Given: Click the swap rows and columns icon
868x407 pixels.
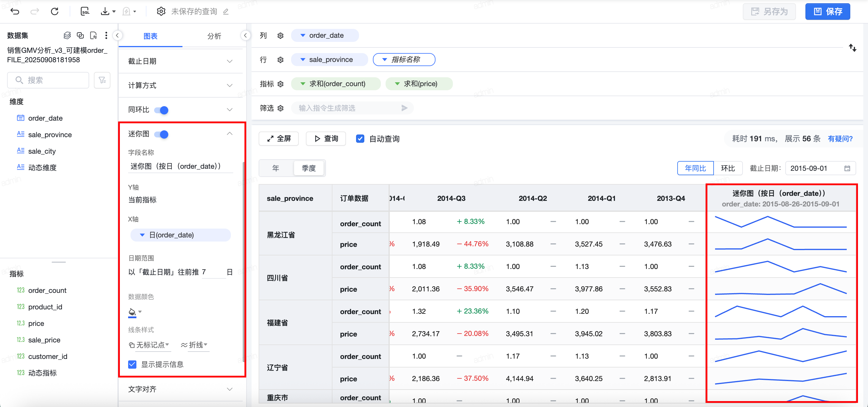Looking at the screenshot, I should 852,48.
